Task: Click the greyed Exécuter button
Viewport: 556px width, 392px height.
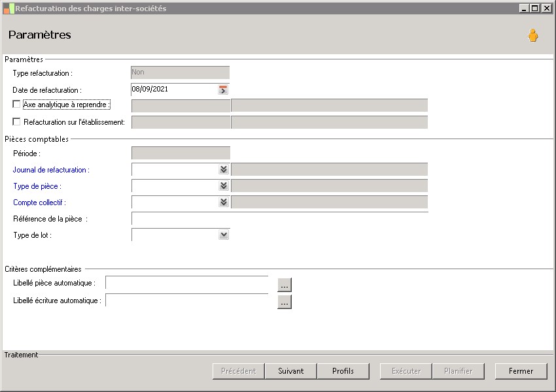Action: click(x=406, y=371)
